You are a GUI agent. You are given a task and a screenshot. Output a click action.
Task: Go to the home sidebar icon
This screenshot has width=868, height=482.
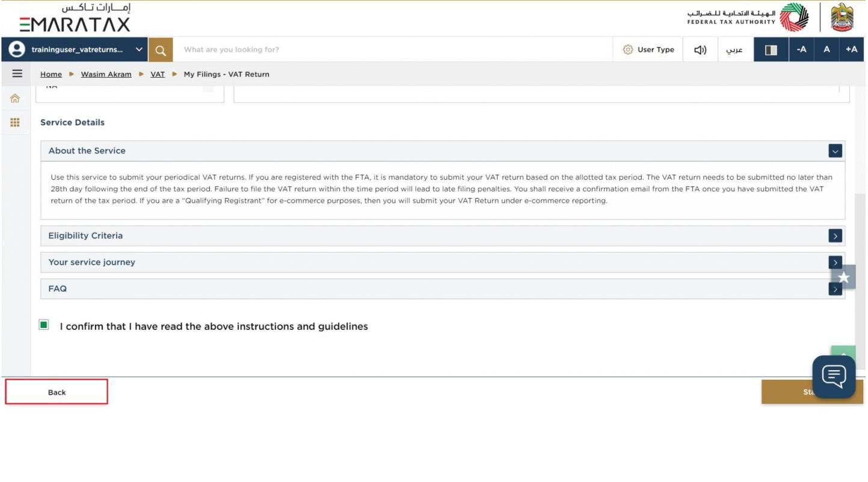15,98
